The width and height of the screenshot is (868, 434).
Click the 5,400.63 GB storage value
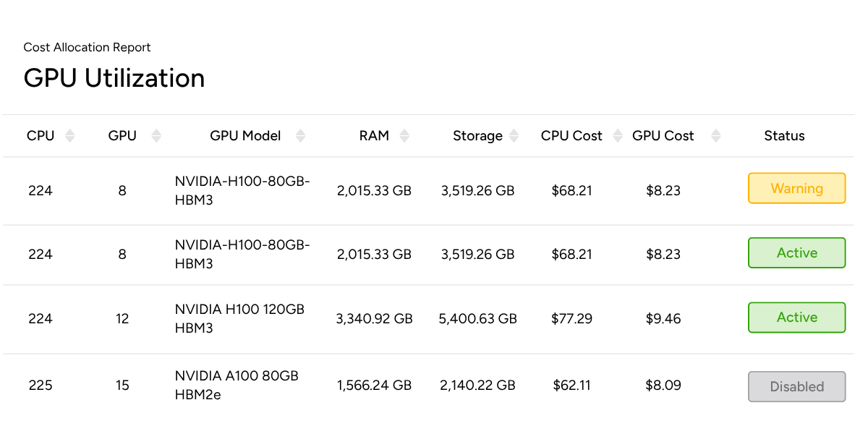coord(478,319)
